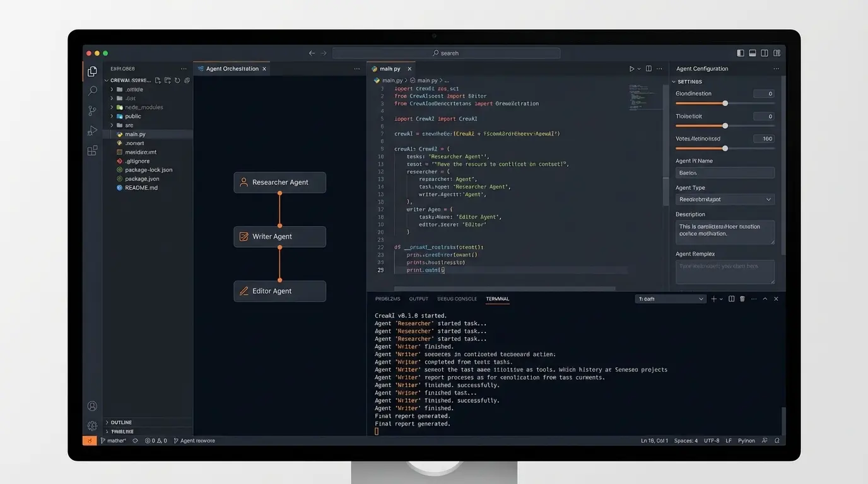
Task: Open the Extensions view
Action: [92, 151]
